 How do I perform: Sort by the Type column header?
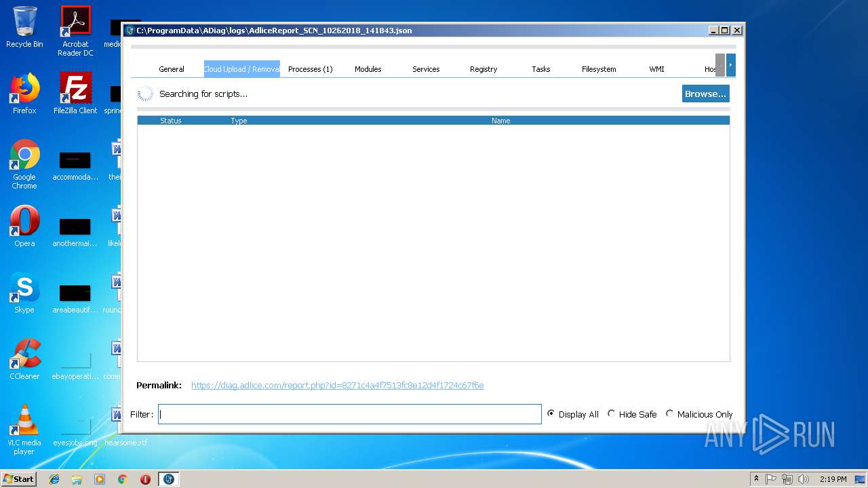(x=239, y=121)
